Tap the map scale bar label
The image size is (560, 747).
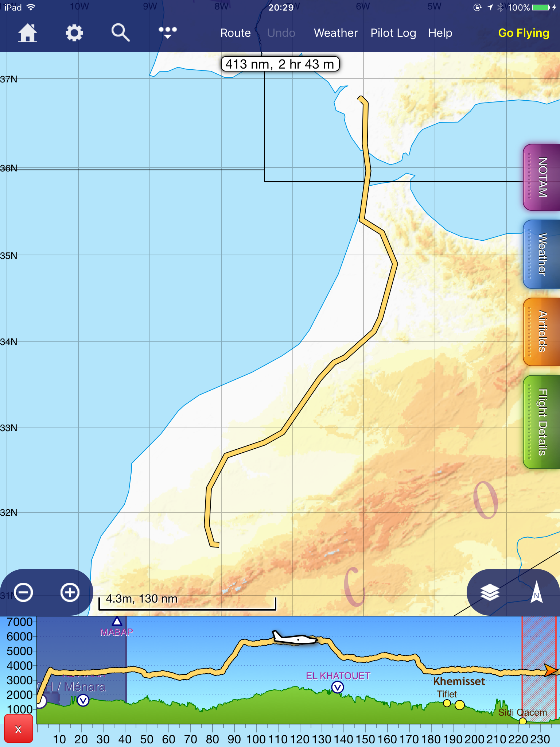(x=141, y=599)
